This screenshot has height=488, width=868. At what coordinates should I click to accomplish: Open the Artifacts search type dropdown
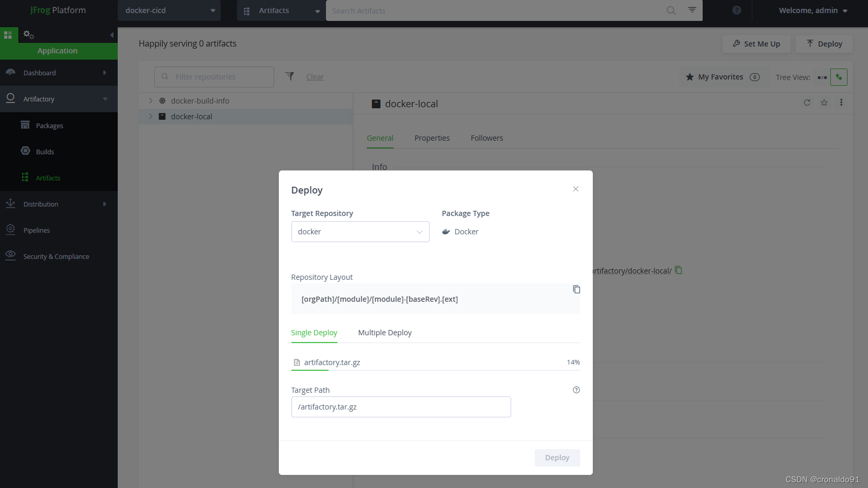coord(281,10)
